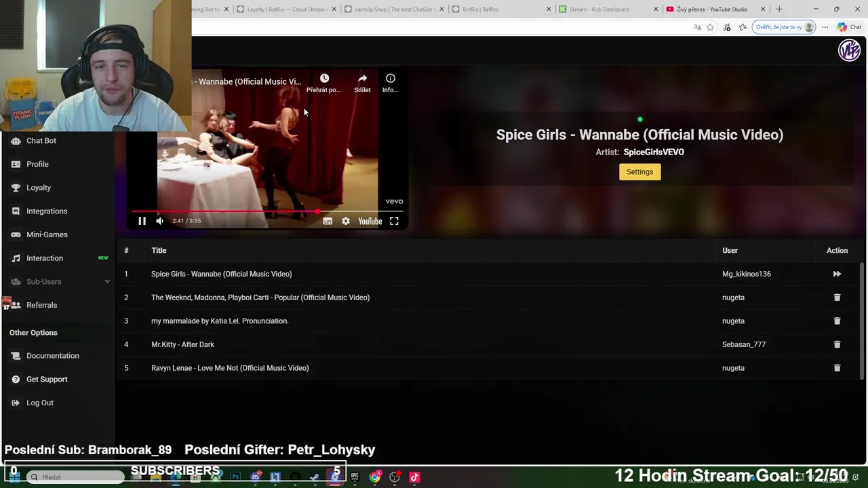Select The Weeknd, Madonna, Playboi Carti row
This screenshot has width=868, height=488.
(x=260, y=298)
